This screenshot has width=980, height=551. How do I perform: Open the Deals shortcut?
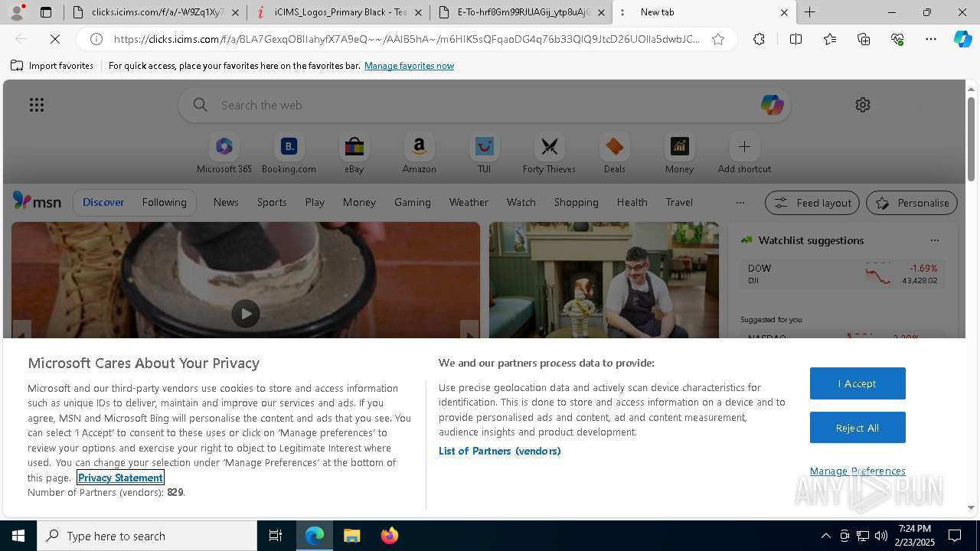[614, 154]
